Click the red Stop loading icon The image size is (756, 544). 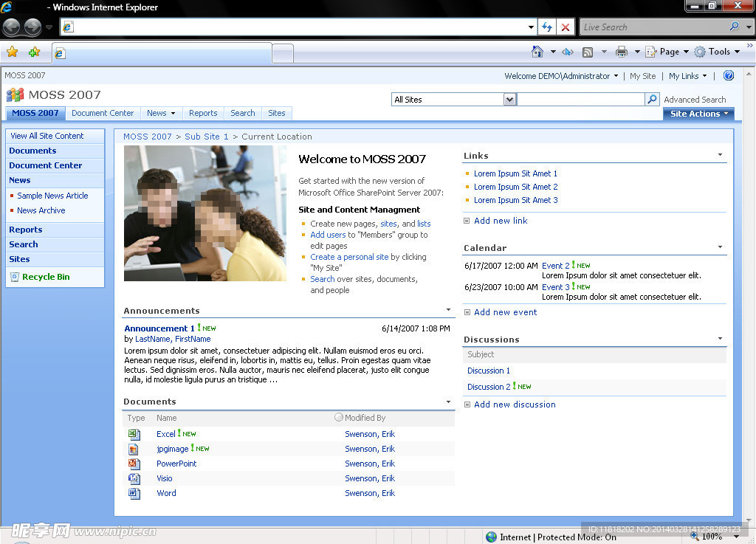point(566,27)
